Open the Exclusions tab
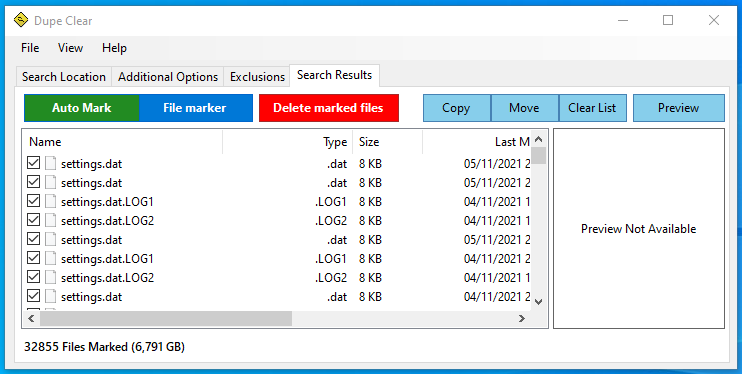742x374 pixels. (x=257, y=77)
